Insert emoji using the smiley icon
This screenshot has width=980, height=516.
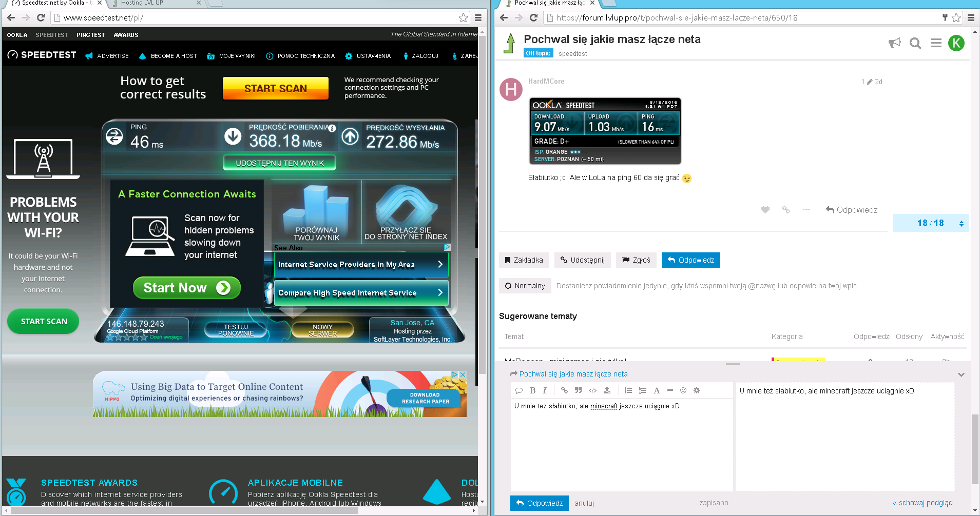click(683, 390)
